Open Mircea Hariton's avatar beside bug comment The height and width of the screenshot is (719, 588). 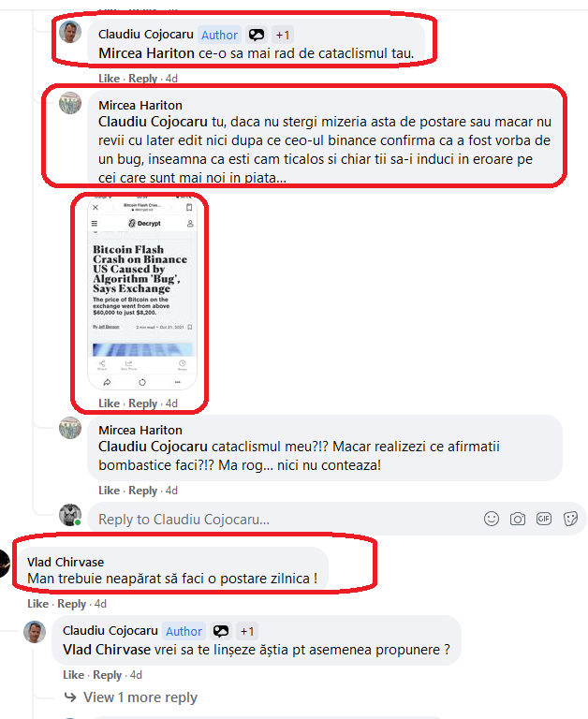click(x=70, y=103)
